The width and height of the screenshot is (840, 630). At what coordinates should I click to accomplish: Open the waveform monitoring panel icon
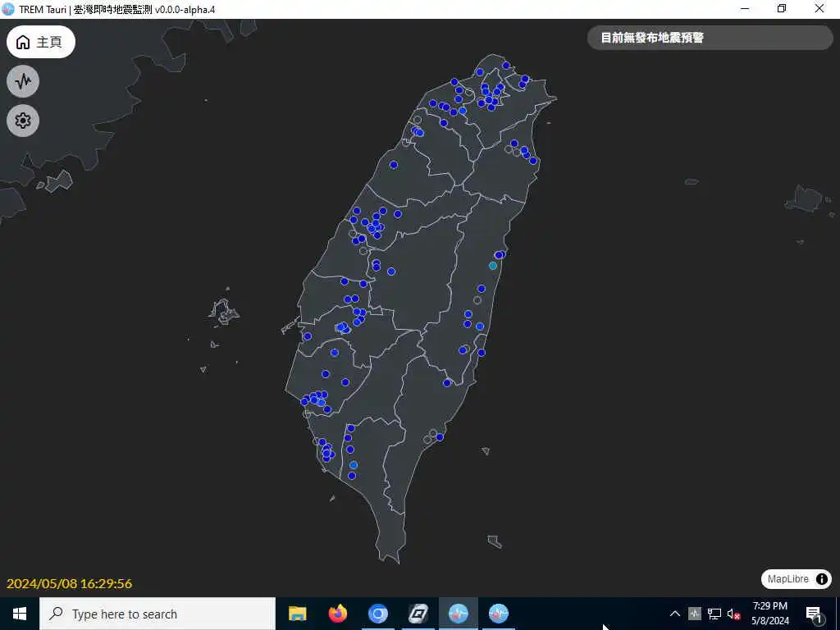pyautogui.click(x=23, y=81)
